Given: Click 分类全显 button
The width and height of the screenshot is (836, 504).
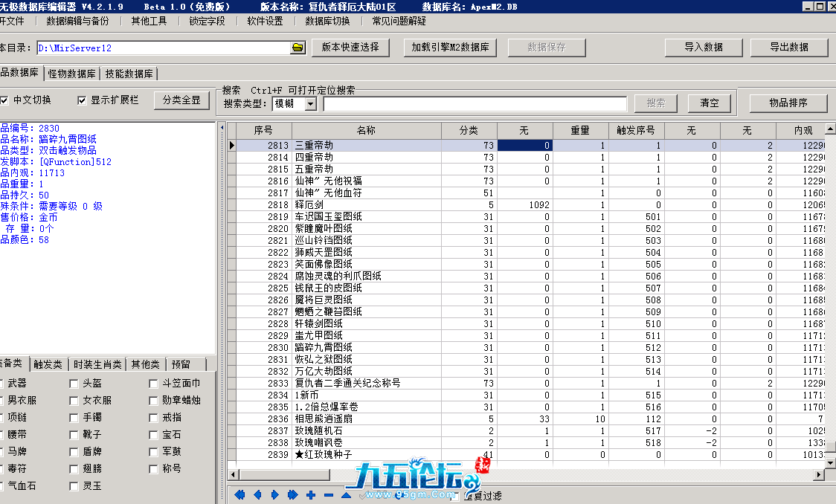Looking at the screenshot, I should tap(181, 100).
